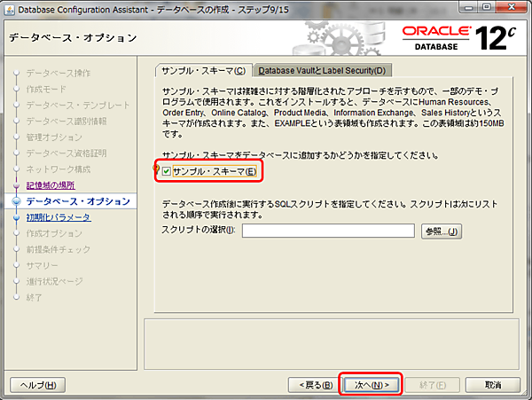
Task: Maximize the Database Configuration Assistant window
Action: click(487, 7)
